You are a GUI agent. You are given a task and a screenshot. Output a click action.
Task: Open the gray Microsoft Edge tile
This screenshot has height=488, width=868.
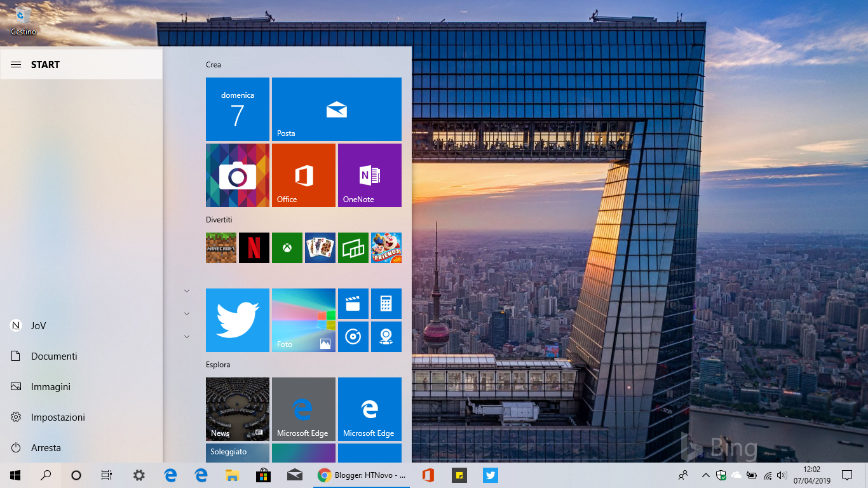304,409
